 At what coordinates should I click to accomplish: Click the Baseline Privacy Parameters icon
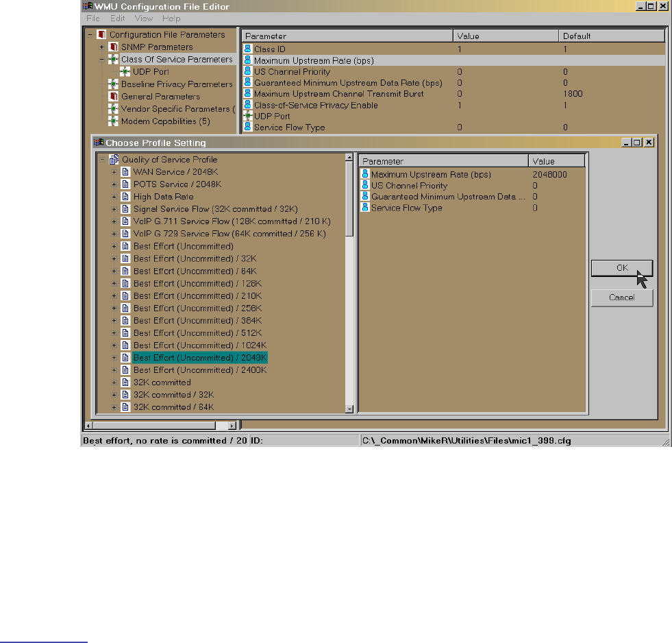114,84
